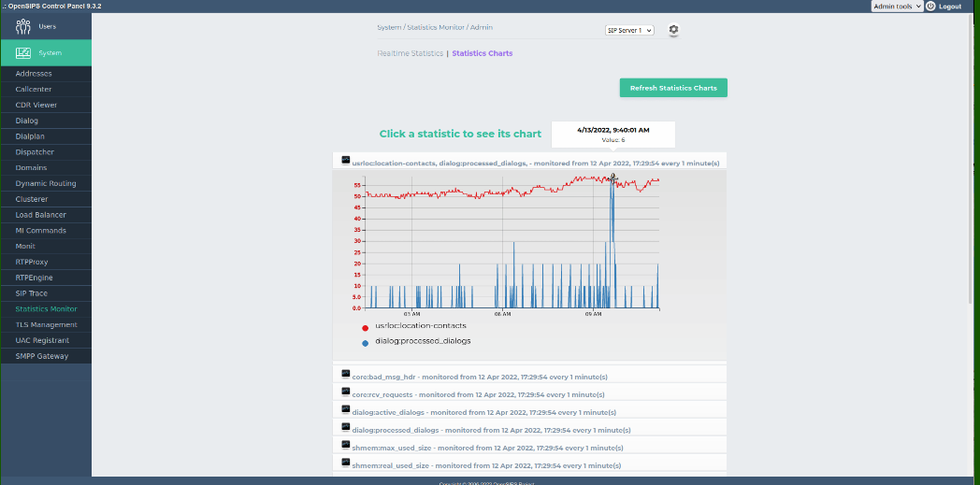This screenshot has height=485, width=980.
Task: Click the Logout link
Action: (949, 7)
